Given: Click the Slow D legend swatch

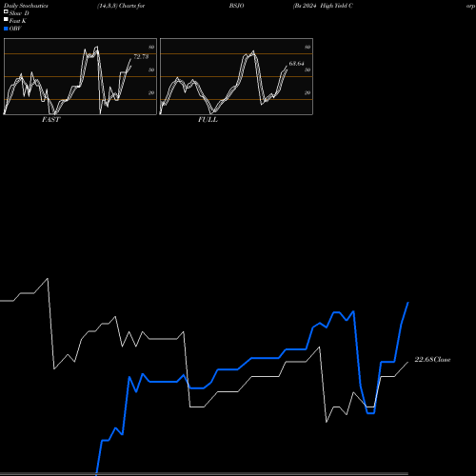Looking at the screenshot, I should (x=6, y=11).
